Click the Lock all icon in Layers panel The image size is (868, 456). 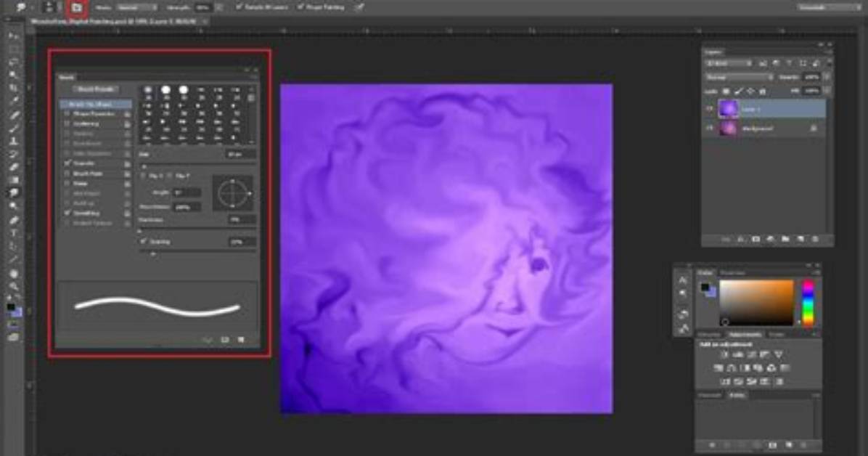click(x=763, y=91)
